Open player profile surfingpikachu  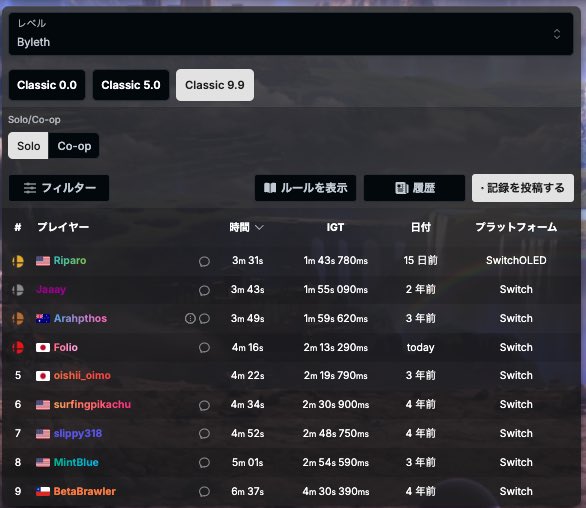coord(92,405)
